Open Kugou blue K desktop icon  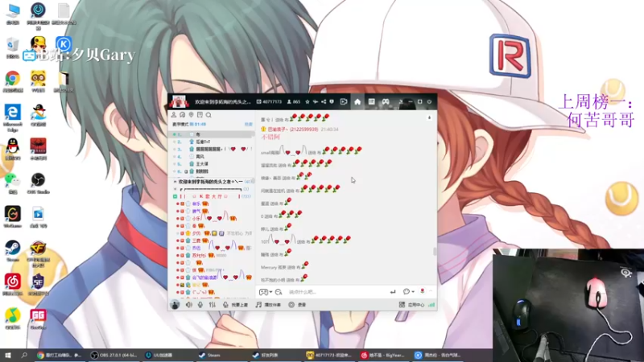pyautogui.click(x=64, y=43)
